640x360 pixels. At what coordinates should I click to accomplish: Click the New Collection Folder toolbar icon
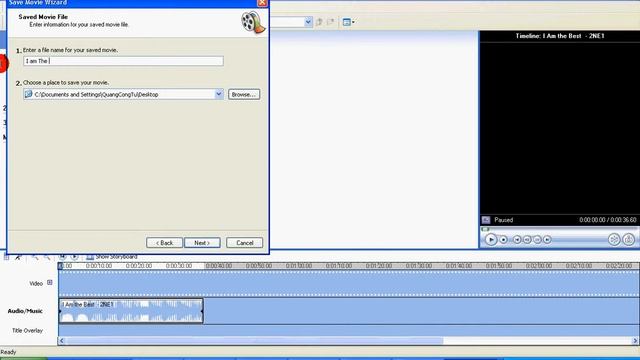[331, 22]
